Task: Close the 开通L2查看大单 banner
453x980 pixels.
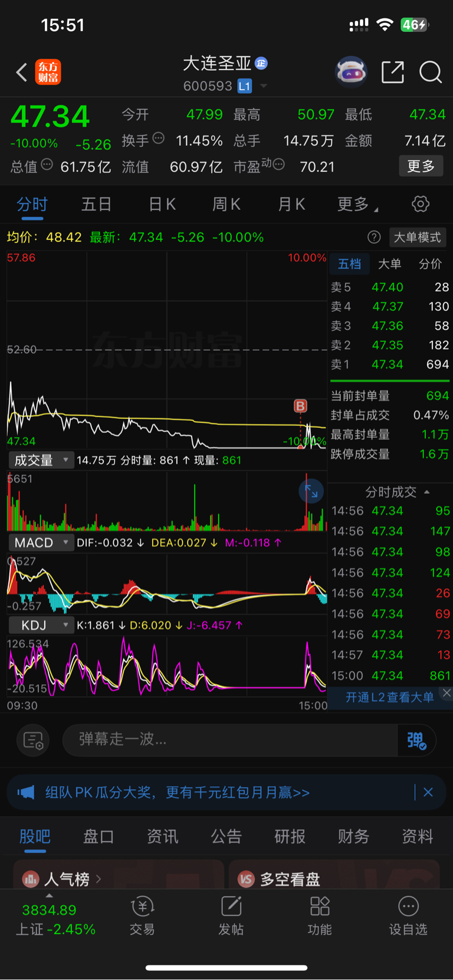Action: [447, 693]
